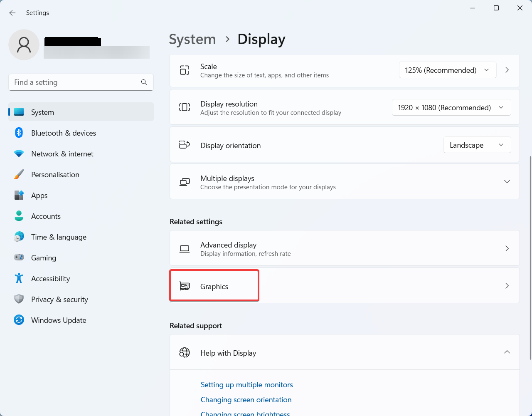Select System in the sidebar
Image resolution: width=532 pixels, height=416 pixels.
pos(81,112)
